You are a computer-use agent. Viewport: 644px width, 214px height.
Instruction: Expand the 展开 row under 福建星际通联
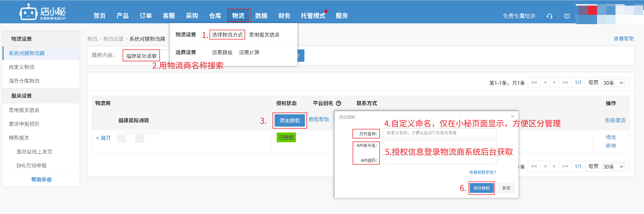click(x=103, y=138)
